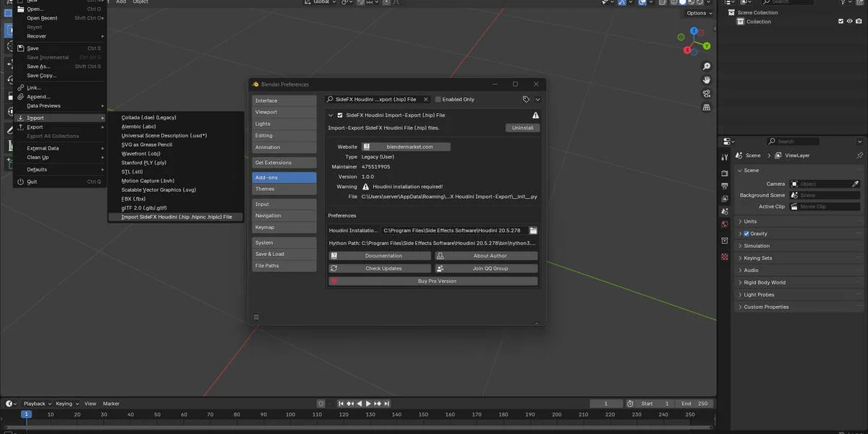The height and width of the screenshot is (434, 868).
Task: Select the Zoom icon in viewport sidebar
Action: (707, 66)
